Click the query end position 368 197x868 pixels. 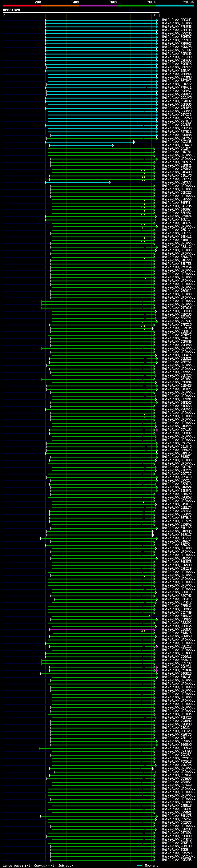pyautogui.click(x=155, y=15)
